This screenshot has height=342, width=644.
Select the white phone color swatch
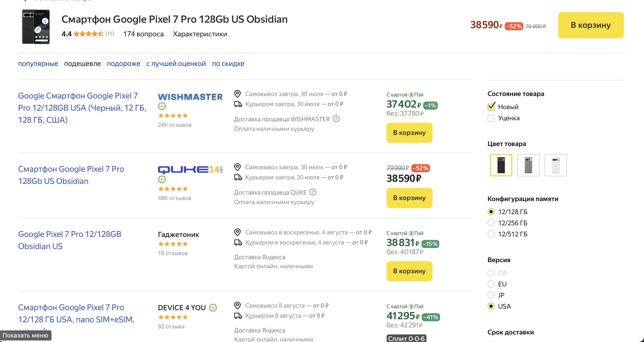(x=555, y=165)
